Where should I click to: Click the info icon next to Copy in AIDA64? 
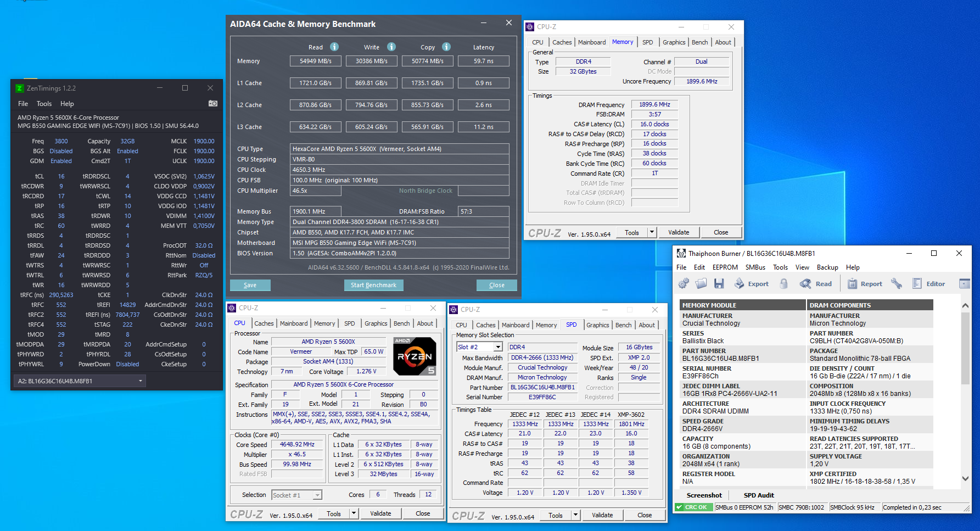[x=446, y=47]
